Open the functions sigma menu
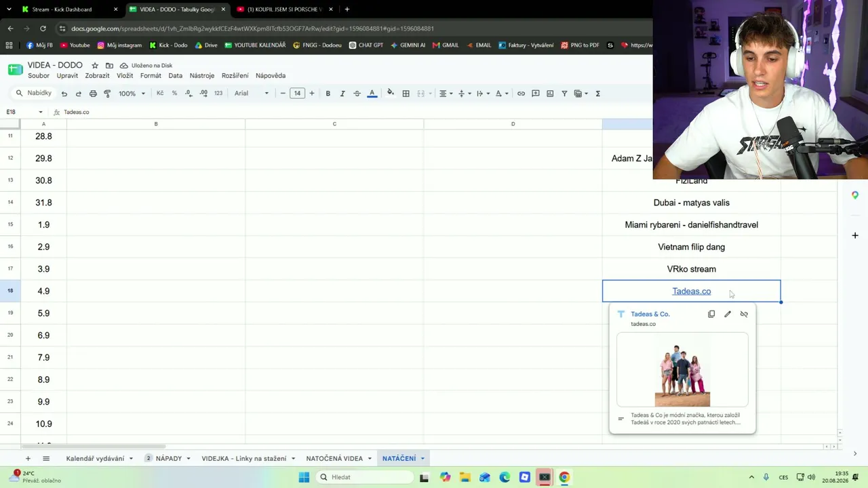This screenshot has height=488, width=868. pos(597,94)
